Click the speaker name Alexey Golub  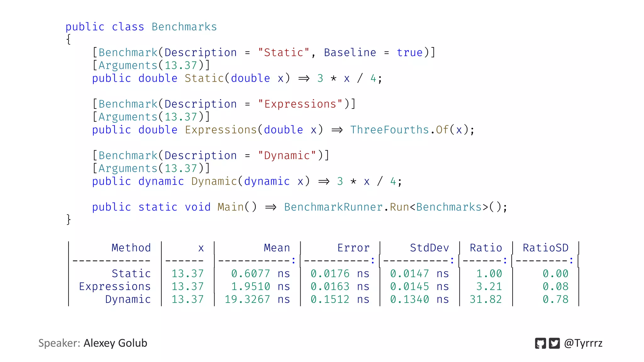(115, 343)
